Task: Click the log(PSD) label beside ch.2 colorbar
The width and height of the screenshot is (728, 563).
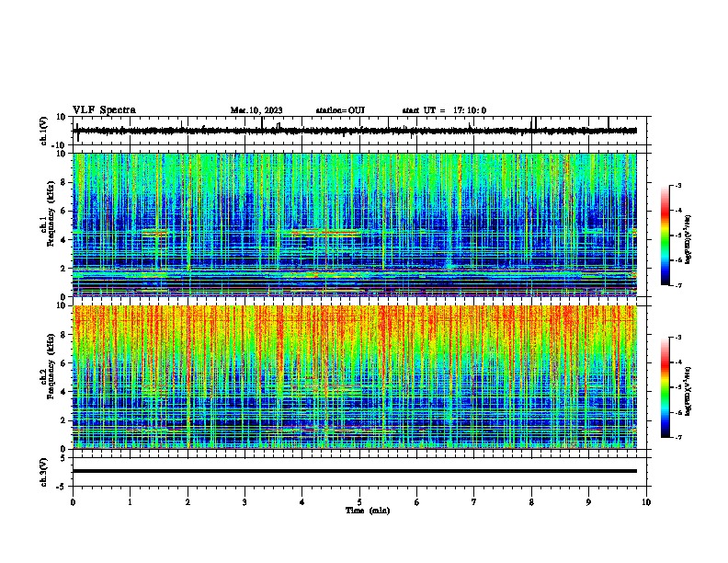Action: [x=688, y=391]
